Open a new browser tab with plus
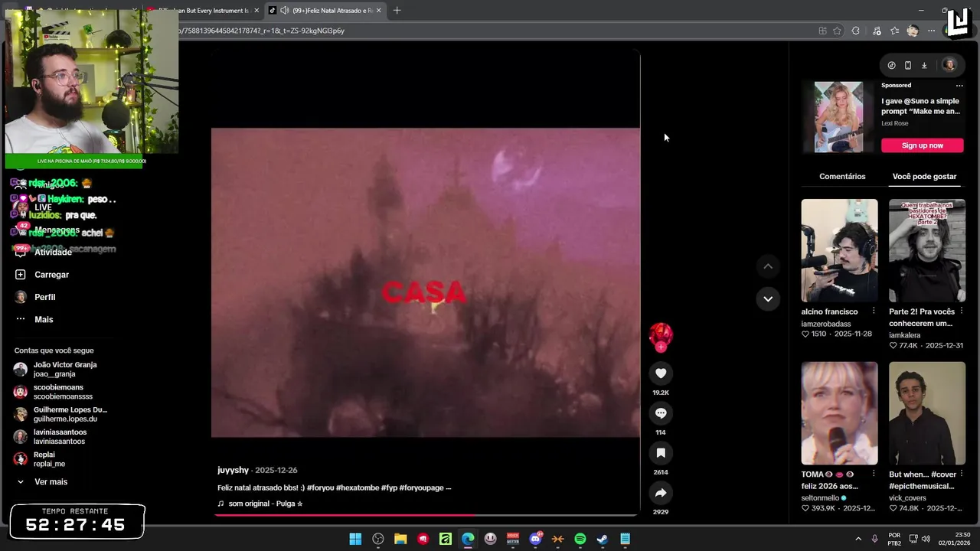The image size is (980, 551). pyautogui.click(x=397, y=11)
